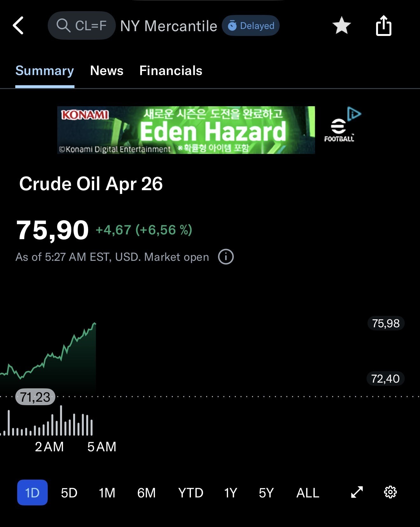This screenshot has height=527, width=420.
Task: Open the Konami Eden Hazard ad banner
Action: tap(186, 130)
